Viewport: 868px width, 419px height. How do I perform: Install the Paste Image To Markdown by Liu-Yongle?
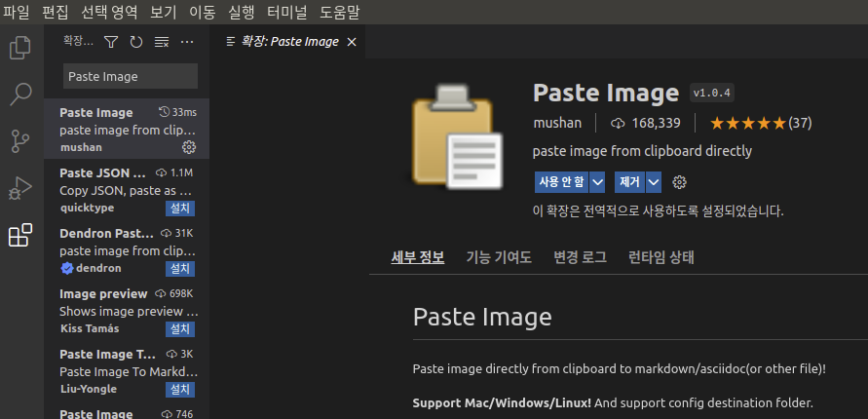180,390
